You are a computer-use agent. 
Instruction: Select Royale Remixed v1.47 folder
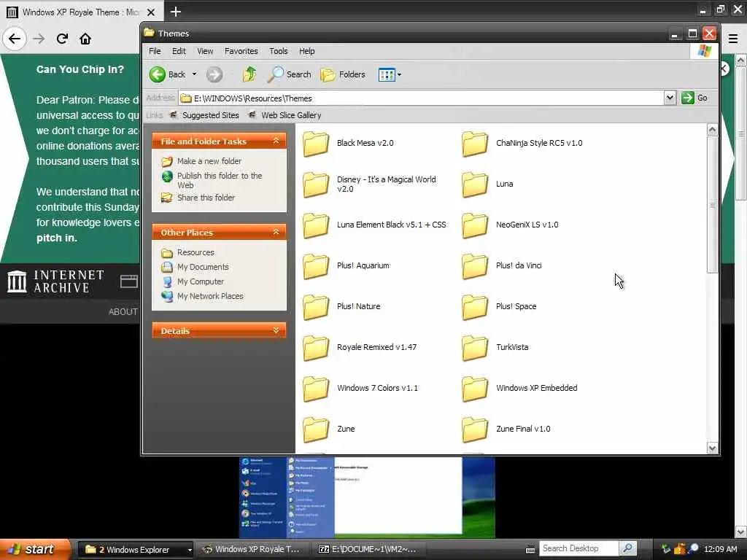point(360,348)
